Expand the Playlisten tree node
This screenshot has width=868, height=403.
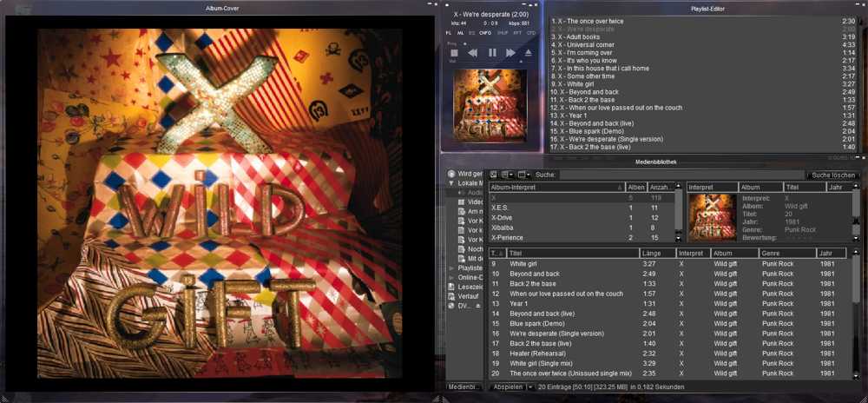click(x=451, y=268)
